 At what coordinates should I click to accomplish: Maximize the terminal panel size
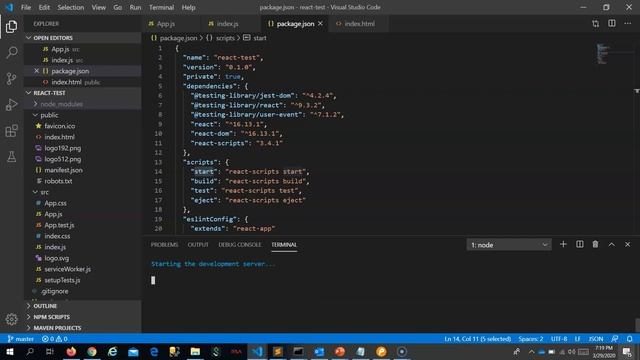pyautogui.click(x=611, y=244)
